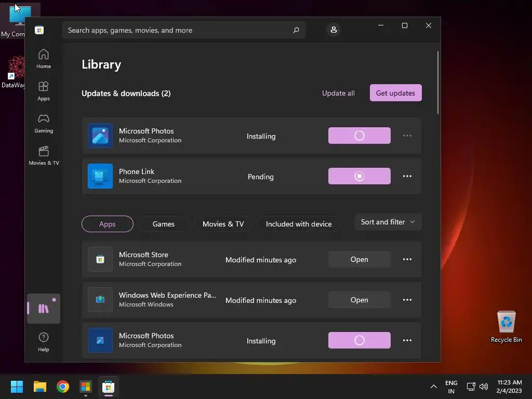Stop pending Phone Link download
The width and height of the screenshot is (532, 399).
point(360,176)
